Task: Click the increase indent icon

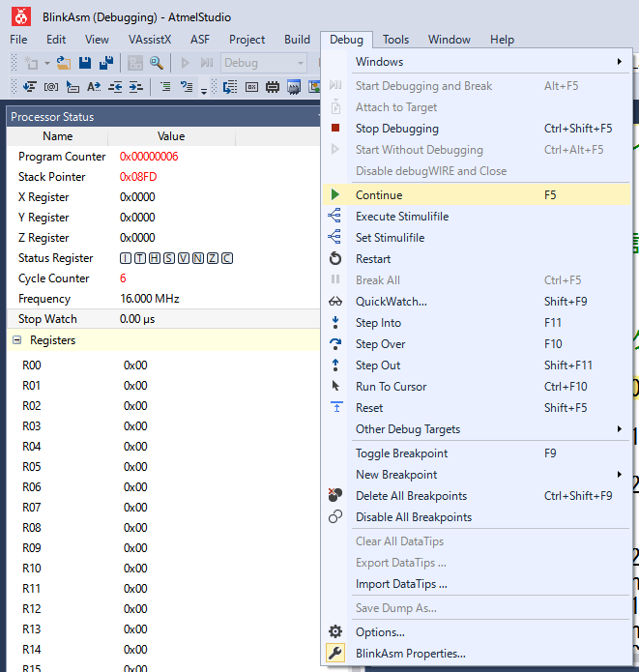Action: click(x=136, y=87)
